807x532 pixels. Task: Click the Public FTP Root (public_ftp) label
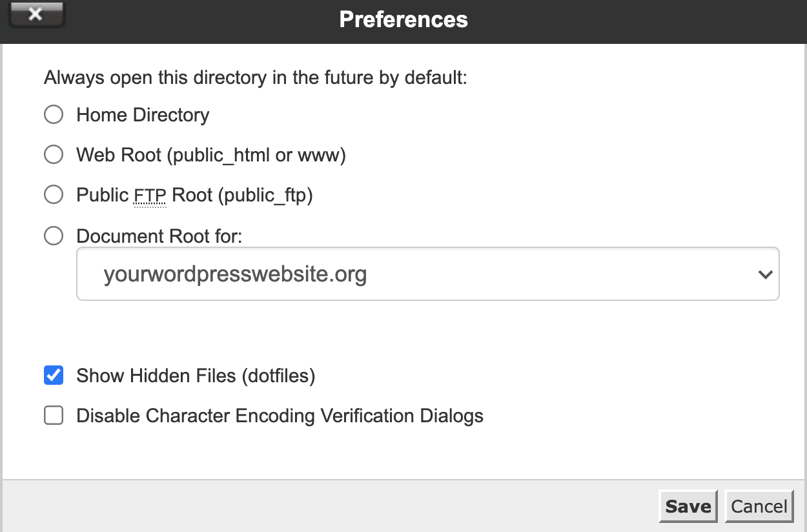pos(194,195)
